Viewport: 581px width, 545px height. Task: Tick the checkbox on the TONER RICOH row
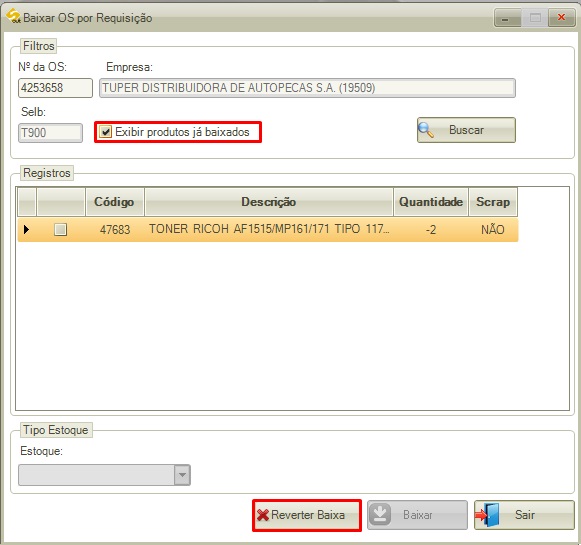[x=60, y=230]
